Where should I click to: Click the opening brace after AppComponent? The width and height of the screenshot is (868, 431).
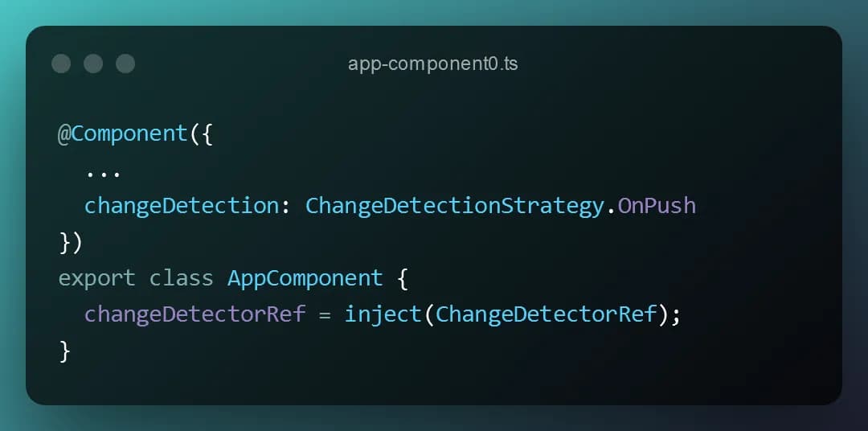pos(403,279)
